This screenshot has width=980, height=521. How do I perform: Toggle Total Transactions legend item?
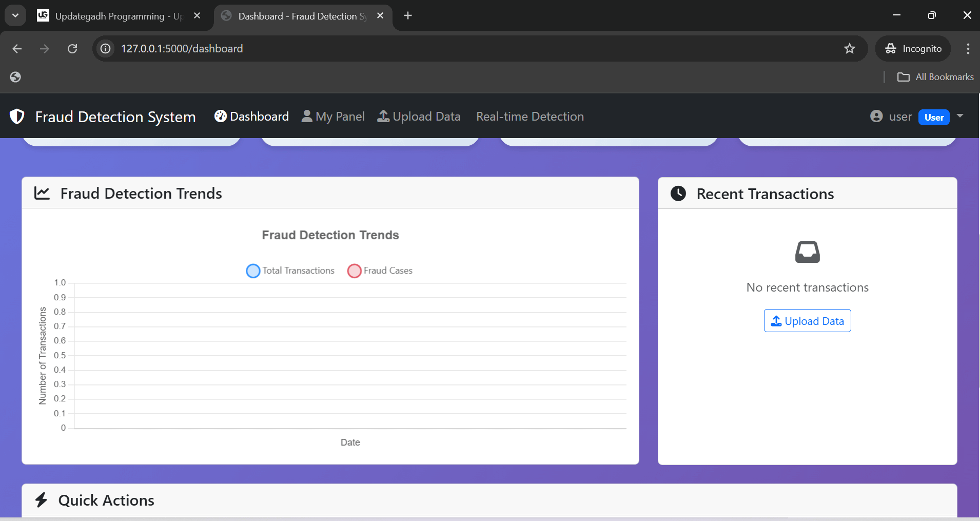pos(290,271)
